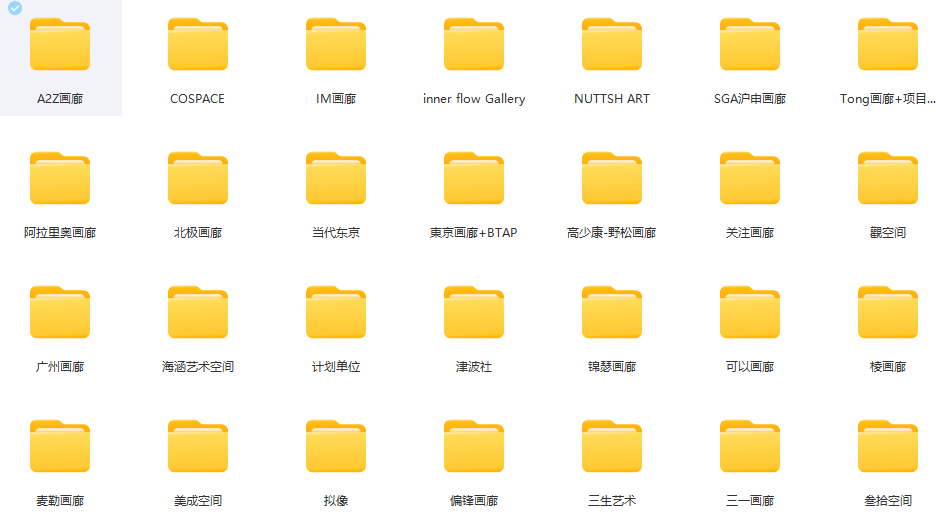Image resolution: width=936 pixels, height=523 pixels.
Task: Select the 高少康-野松画廊 folder icon
Action: pos(611,179)
